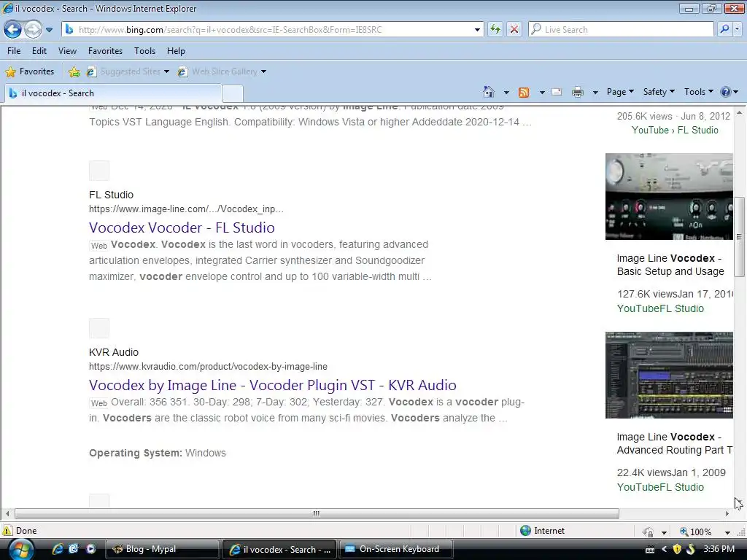This screenshot has width=747, height=560.
Task: Click the KVR Audio result favicon
Action: tap(99, 328)
